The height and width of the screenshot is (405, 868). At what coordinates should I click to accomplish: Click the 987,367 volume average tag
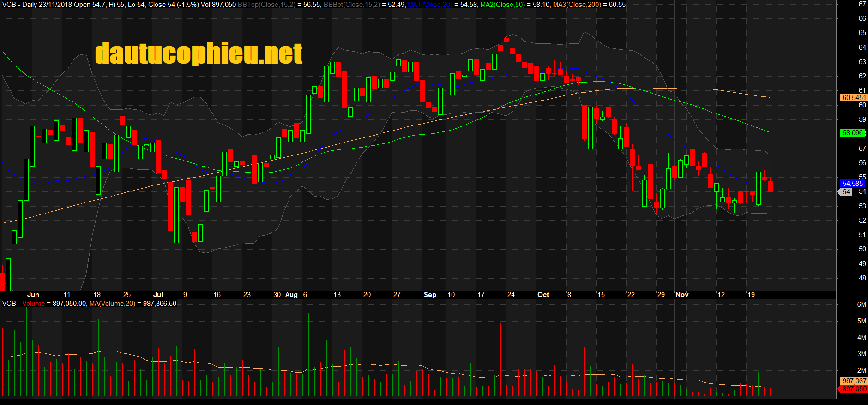(854, 381)
